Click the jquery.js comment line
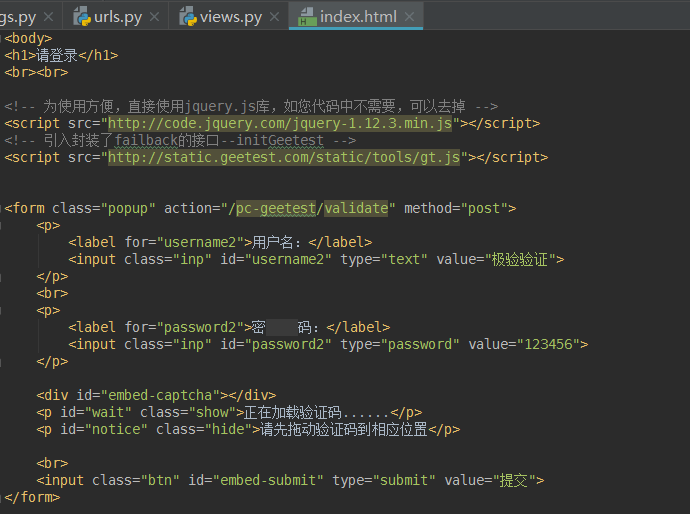The width and height of the screenshot is (690, 514). coord(251,106)
